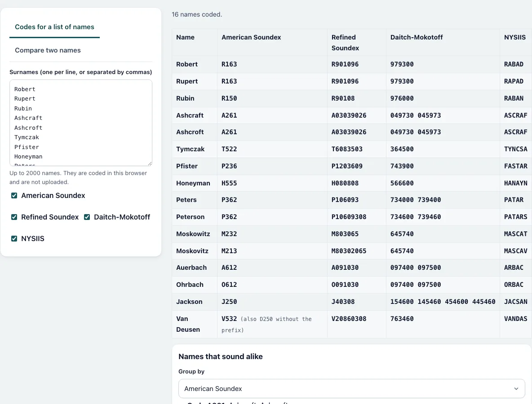532x404 pixels.
Task: Toggle the Refined Soundex checkbox
Action: (14, 217)
